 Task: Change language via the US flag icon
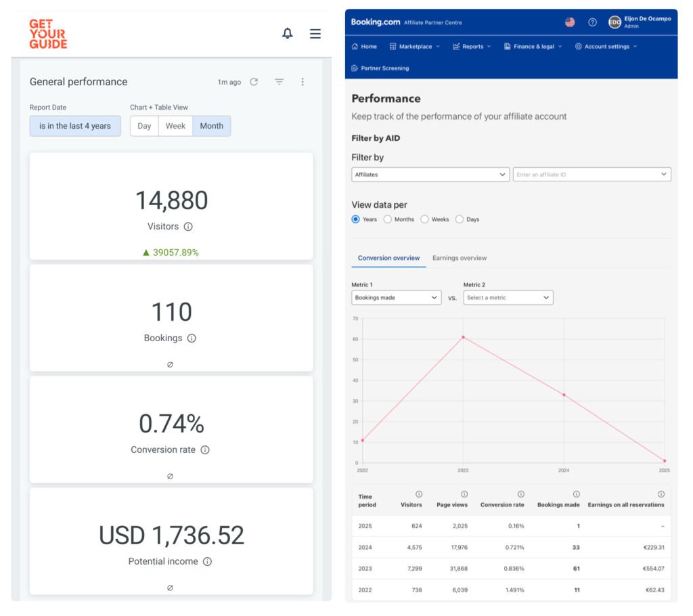[570, 22]
